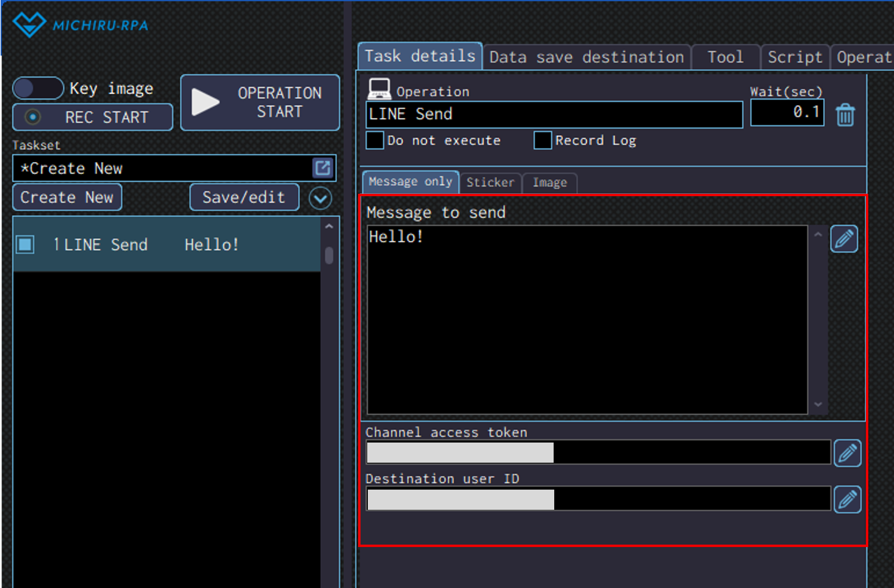Check the Record Log option
The width and height of the screenshot is (894, 588).
coord(543,141)
